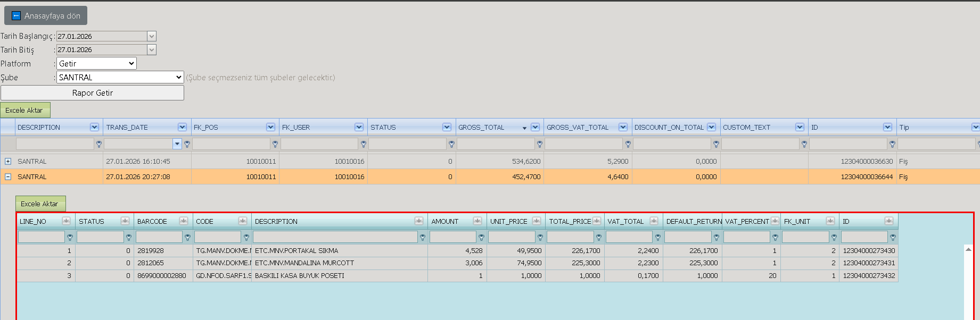
Task: Click the detail grid scrollbar up arrow
Action: coord(968,249)
